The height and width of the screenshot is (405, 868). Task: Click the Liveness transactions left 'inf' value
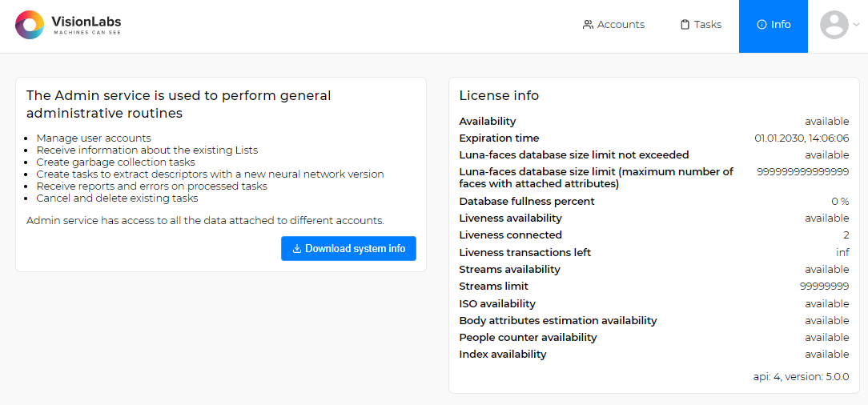[842, 253]
